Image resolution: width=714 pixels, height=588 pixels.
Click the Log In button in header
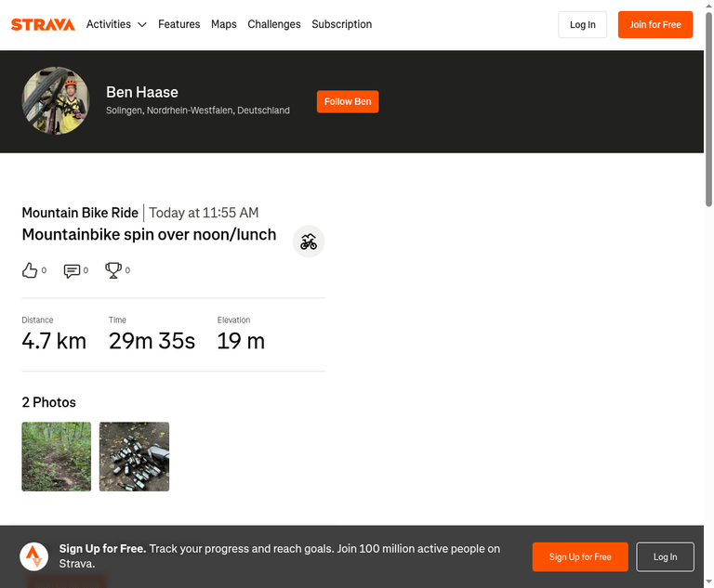pyautogui.click(x=582, y=24)
